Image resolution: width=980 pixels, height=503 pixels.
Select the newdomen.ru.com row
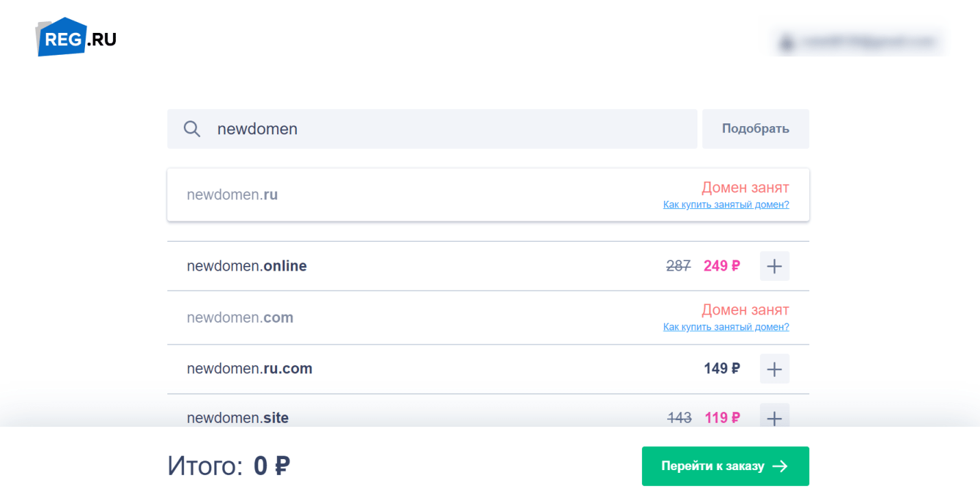click(x=488, y=369)
